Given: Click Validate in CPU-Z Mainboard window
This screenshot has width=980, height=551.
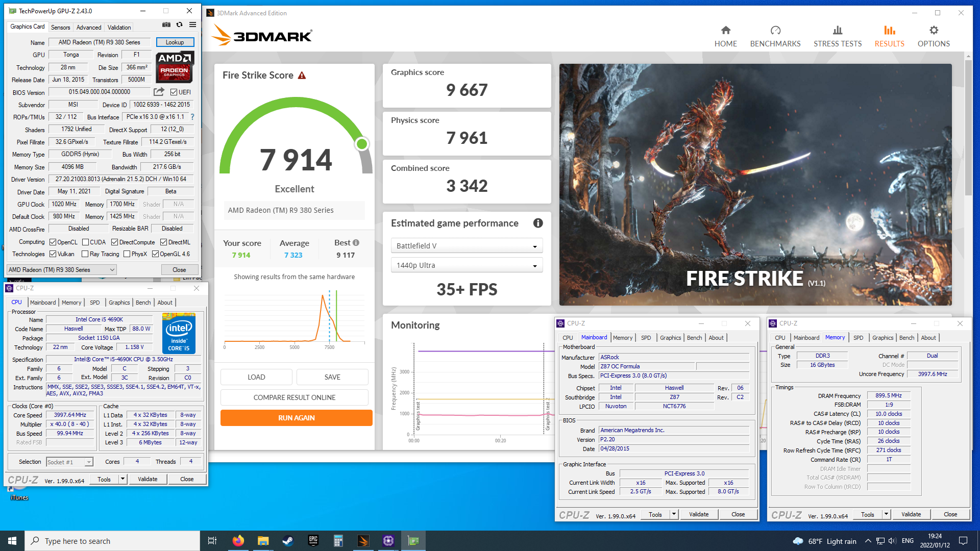Looking at the screenshot, I should click(x=699, y=514).
